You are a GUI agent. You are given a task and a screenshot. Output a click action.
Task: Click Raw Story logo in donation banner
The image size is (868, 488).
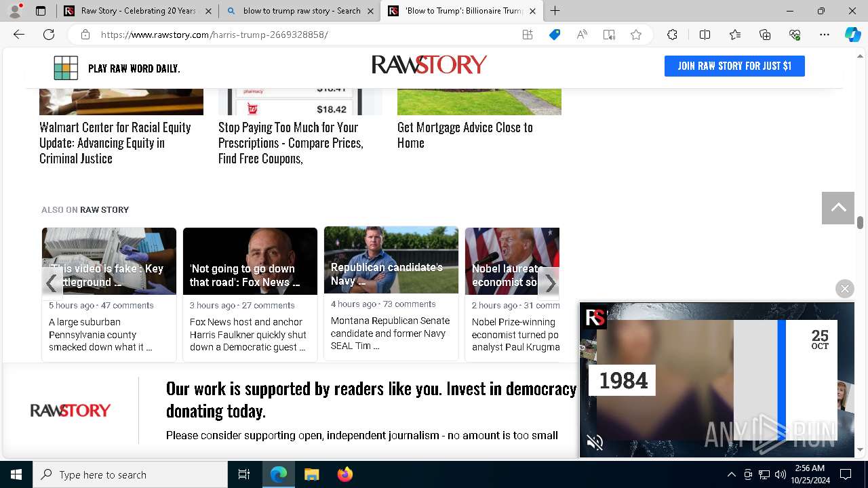(x=71, y=411)
